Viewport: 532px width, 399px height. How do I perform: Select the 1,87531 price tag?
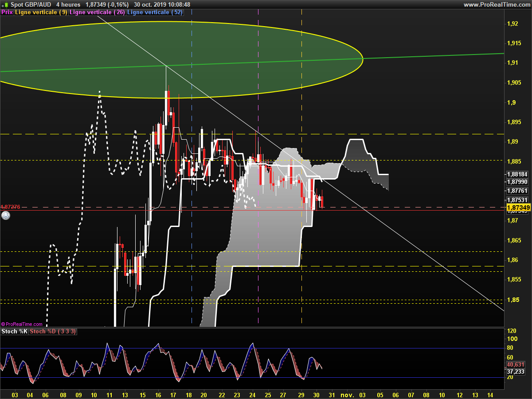(517, 200)
